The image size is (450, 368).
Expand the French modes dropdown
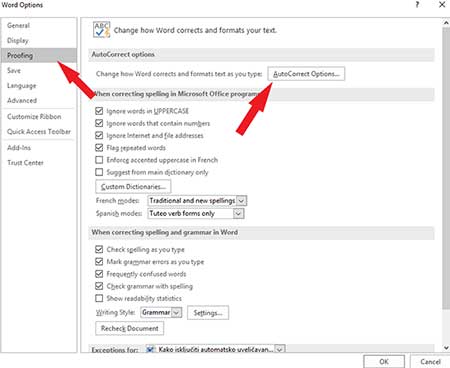pyautogui.click(x=241, y=201)
